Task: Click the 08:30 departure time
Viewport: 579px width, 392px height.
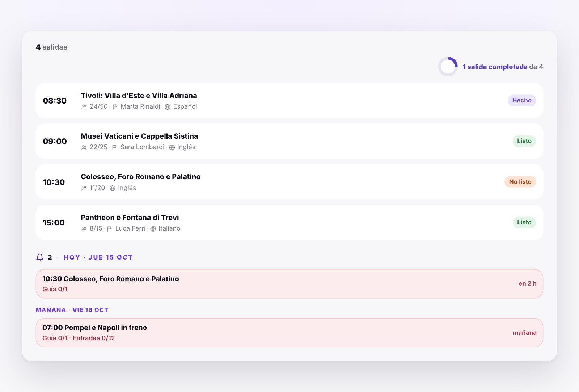Action: (55, 101)
